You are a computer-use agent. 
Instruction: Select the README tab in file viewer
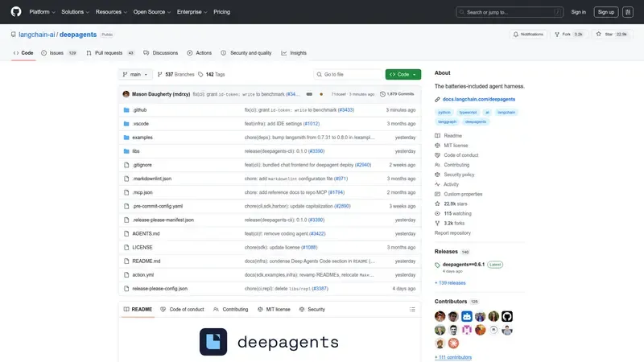click(138, 310)
